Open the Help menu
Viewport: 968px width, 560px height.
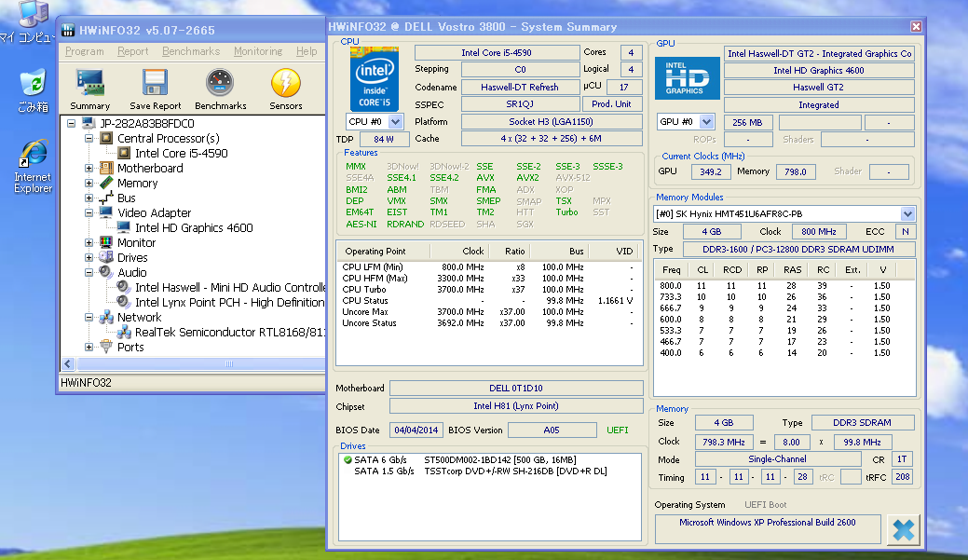307,51
